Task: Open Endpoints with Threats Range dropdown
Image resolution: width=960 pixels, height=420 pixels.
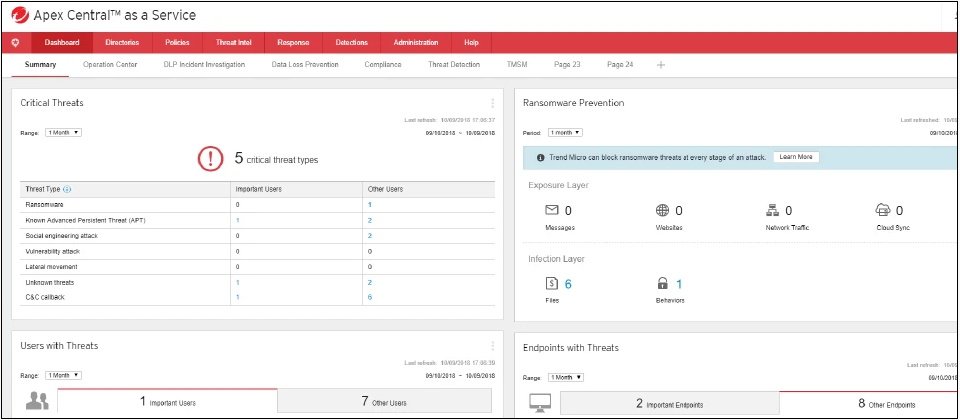Action: (x=565, y=377)
